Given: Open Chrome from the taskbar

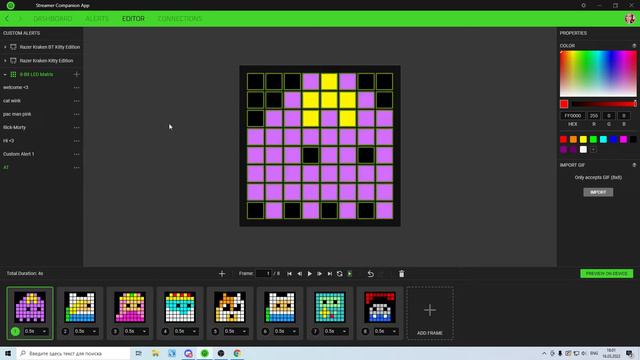Looking at the screenshot, I should click(x=237, y=353).
